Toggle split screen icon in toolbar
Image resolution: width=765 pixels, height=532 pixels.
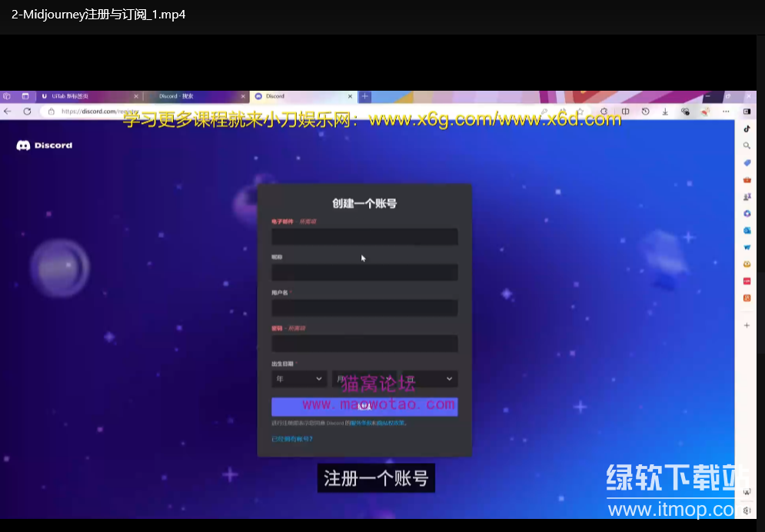(626, 111)
